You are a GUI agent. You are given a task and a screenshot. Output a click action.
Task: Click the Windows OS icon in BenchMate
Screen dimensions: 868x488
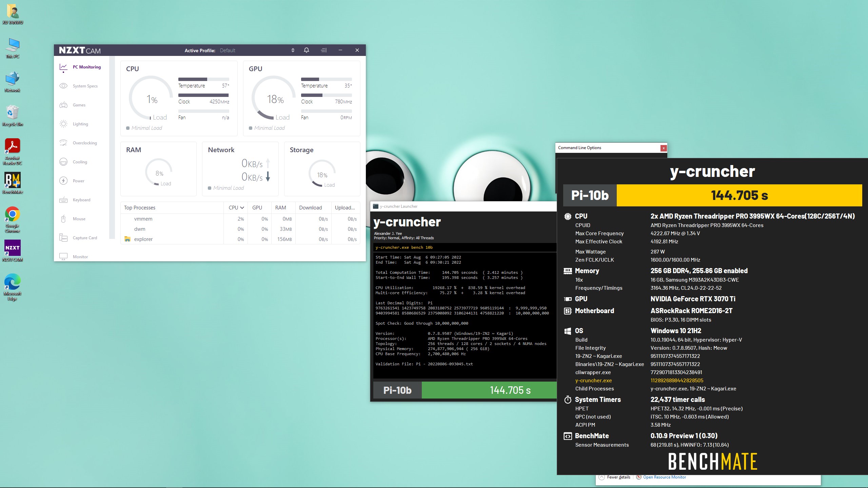pos(568,331)
